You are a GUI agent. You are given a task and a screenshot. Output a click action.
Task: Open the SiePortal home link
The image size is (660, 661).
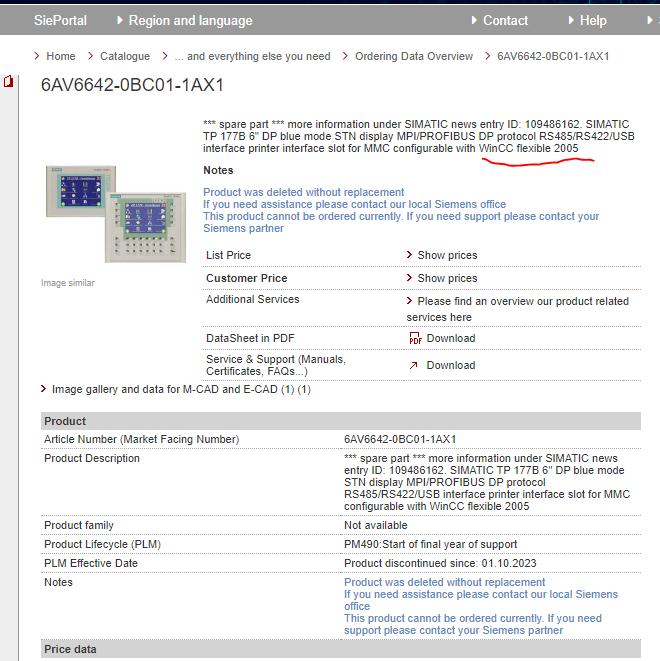[60, 20]
